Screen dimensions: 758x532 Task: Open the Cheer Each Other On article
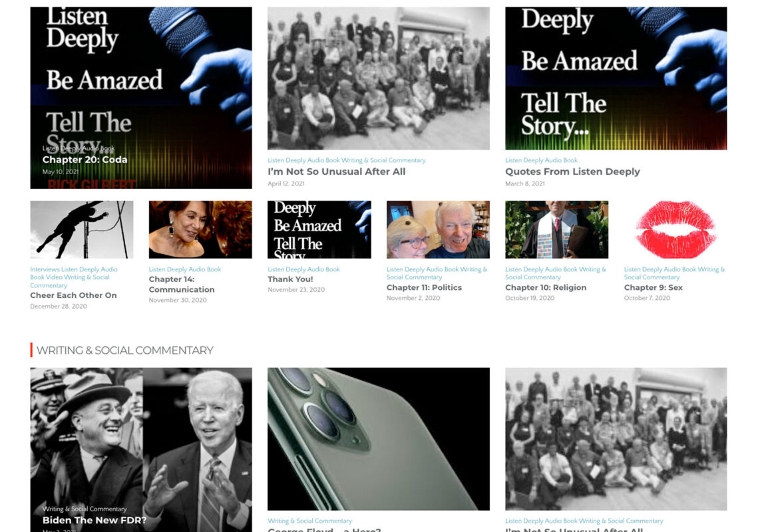tap(73, 295)
